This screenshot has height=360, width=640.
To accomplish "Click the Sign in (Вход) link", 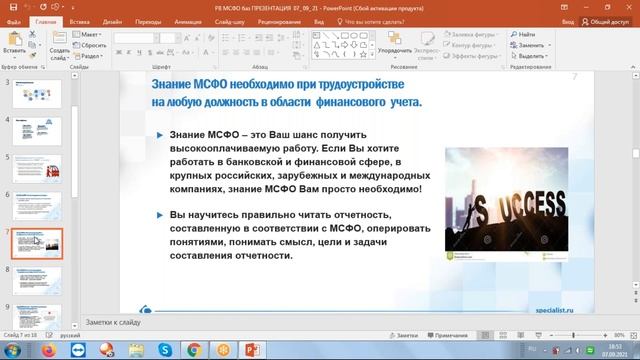I will [568, 22].
